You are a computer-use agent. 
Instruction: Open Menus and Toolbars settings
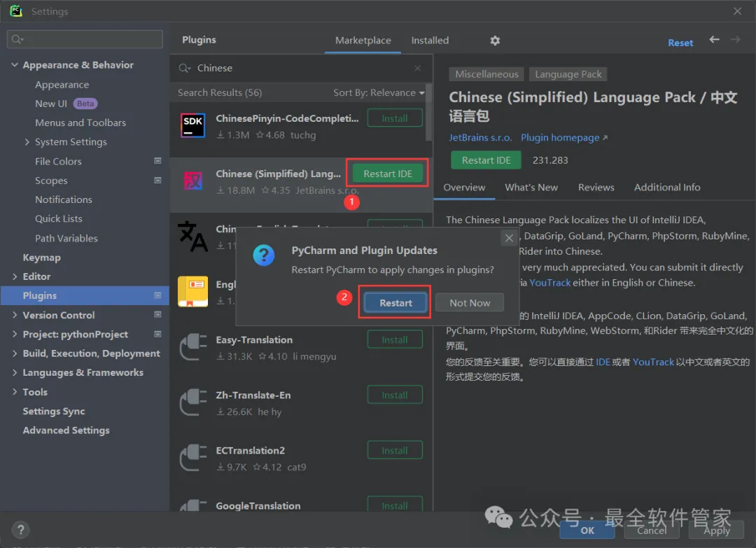point(80,123)
